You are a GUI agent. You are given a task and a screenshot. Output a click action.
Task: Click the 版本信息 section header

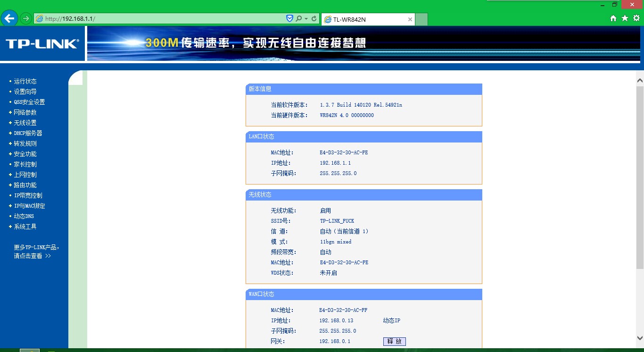point(364,89)
